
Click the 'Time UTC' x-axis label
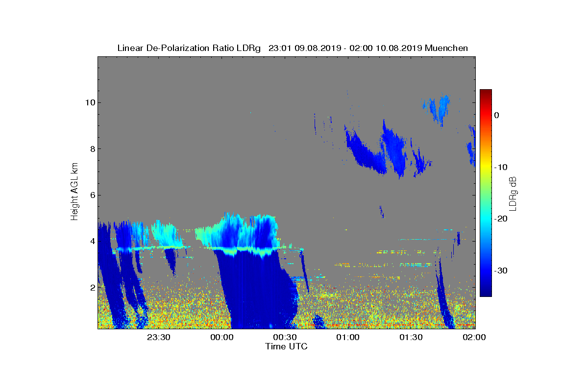click(x=287, y=346)
